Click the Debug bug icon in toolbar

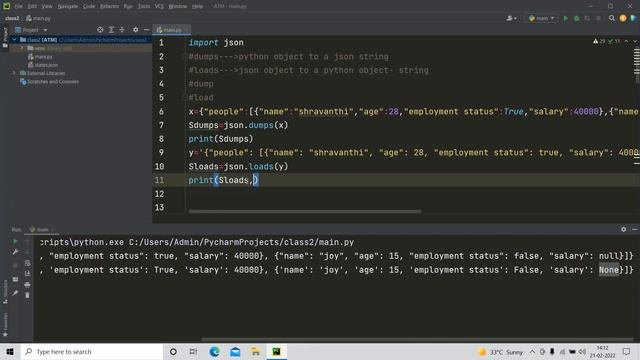point(577,18)
